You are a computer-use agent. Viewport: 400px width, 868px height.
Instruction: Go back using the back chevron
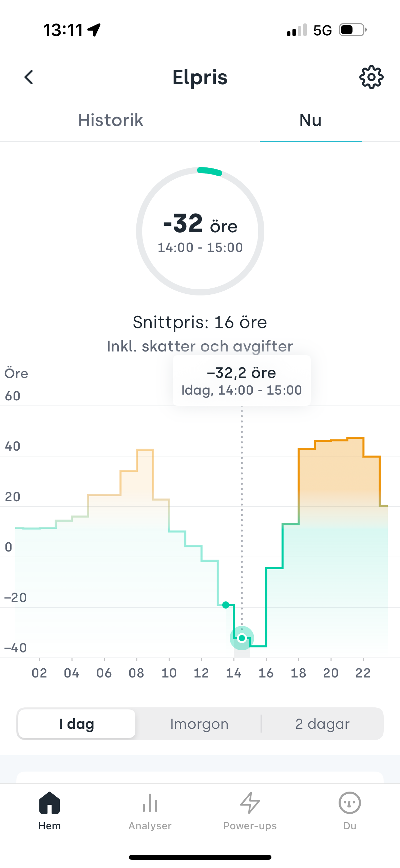(29, 77)
